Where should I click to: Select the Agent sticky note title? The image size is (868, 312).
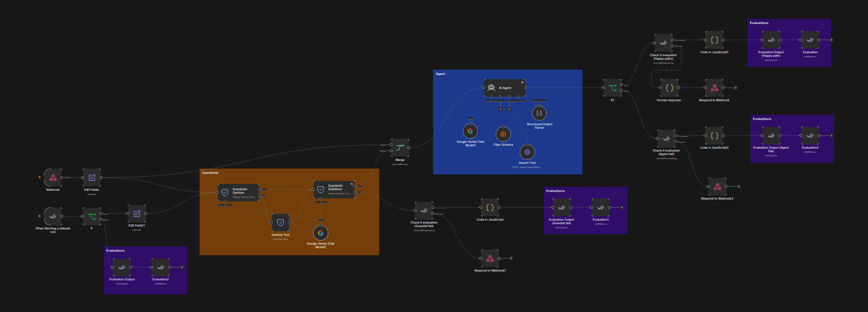click(440, 74)
